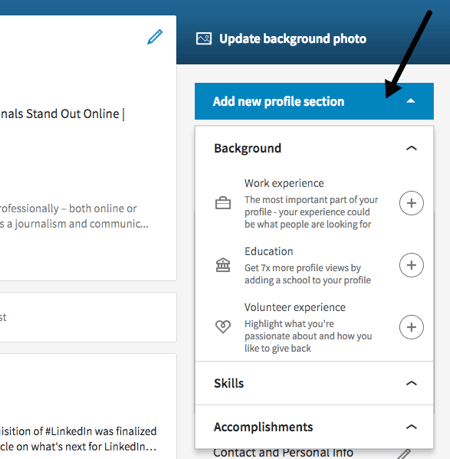Click the Volunteer experience heart icon
Screen dimensions: 450x459
[x=223, y=326]
